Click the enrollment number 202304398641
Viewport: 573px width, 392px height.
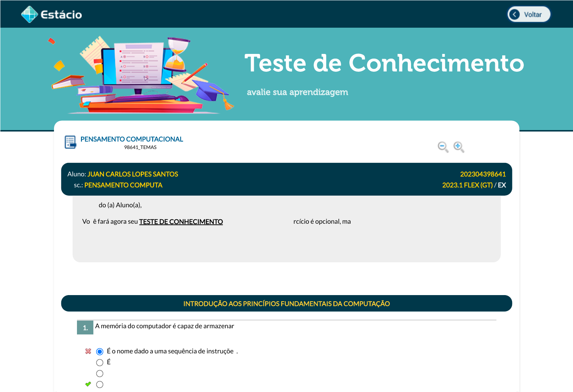tap(483, 174)
